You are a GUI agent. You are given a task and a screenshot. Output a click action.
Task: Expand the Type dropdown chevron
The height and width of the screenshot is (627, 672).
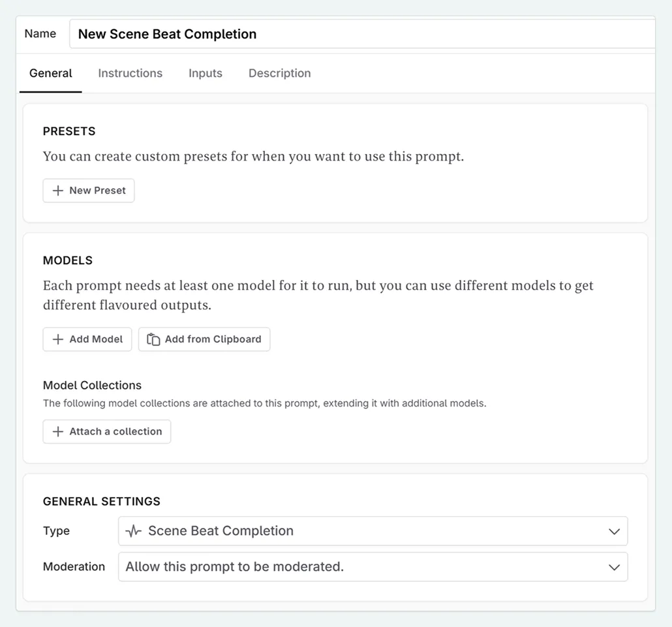pyautogui.click(x=614, y=531)
